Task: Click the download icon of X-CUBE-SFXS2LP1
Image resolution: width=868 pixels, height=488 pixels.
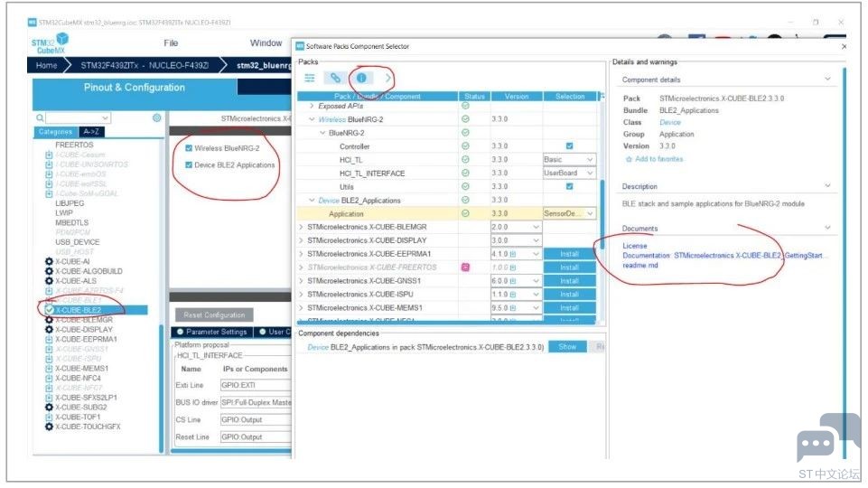Action: pos(49,398)
